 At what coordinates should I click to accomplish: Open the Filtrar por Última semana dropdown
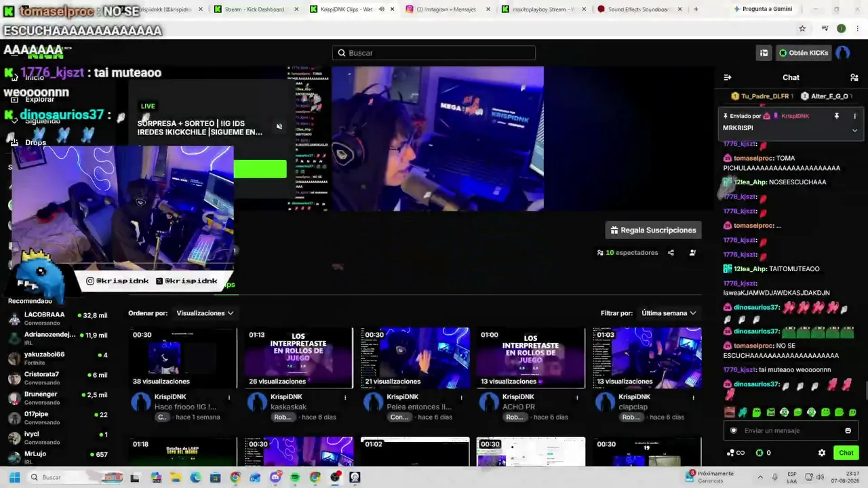(669, 313)
